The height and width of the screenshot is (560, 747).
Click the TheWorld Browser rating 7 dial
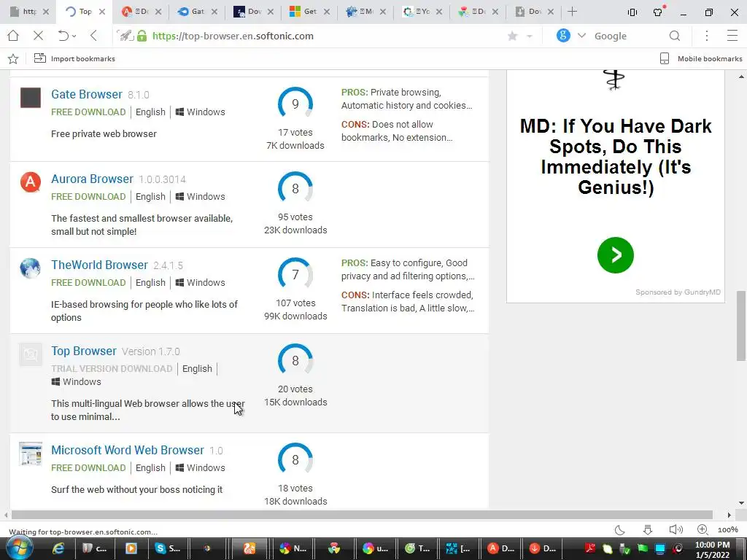pyautogui.click(x=295, y=274)
